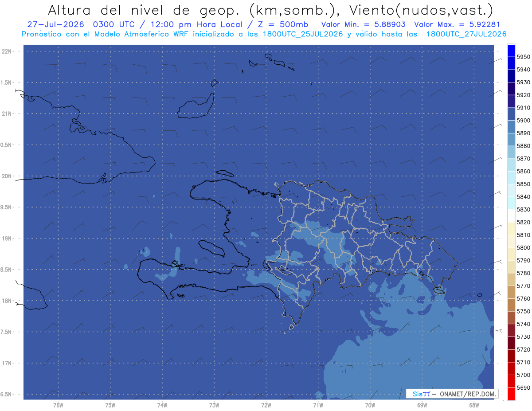Click the 1.5N latitude label
Image resolution: width=532 pixels, height=411 pixels.
(x=6, y=82)
